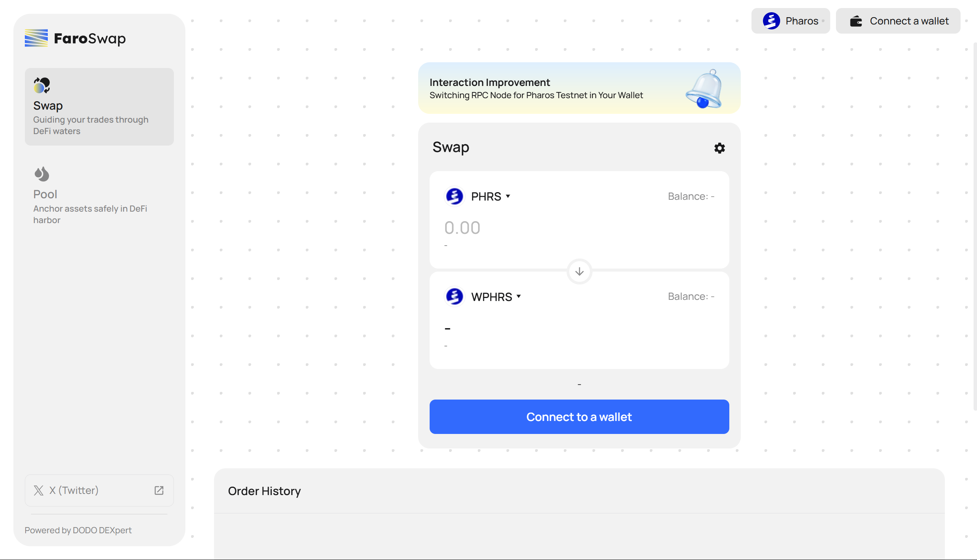Click the X Twitter logo icon
977x560 pixels.
click(39, 490)
